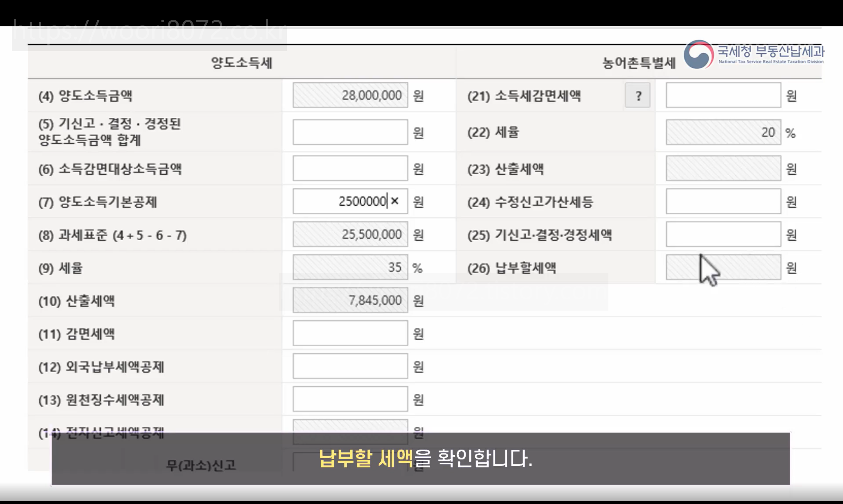Click the (6) 소득감면대상소득금액 input field

(x=350, y=168)
